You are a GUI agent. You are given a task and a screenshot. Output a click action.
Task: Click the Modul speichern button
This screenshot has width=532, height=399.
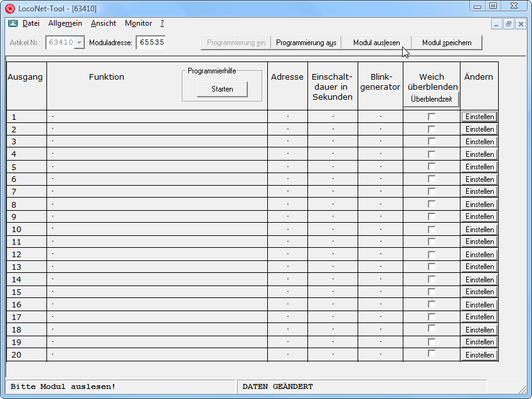point(447,43)
